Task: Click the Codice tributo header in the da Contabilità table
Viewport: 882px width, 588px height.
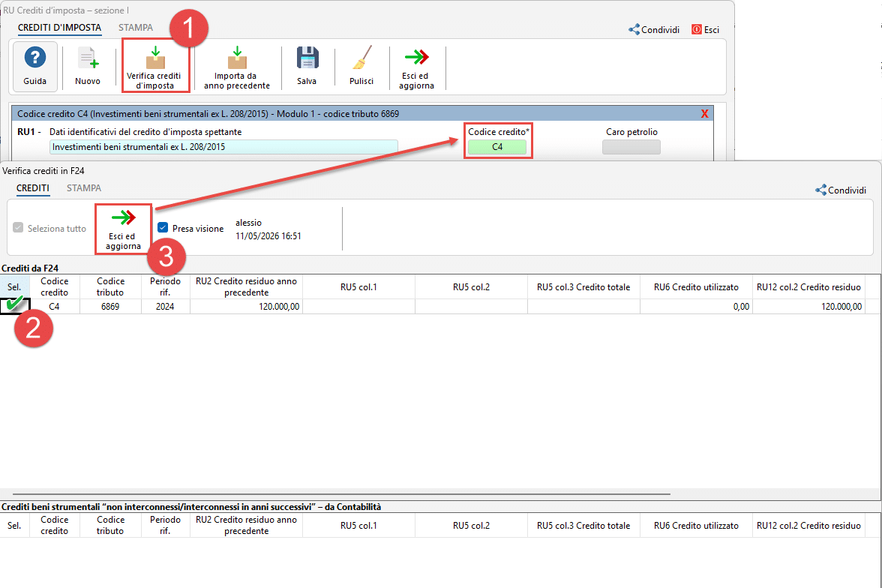Action: click(110, 526)
